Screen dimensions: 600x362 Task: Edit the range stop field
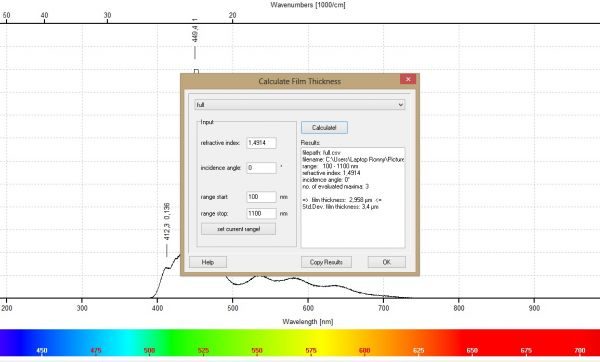261,214
